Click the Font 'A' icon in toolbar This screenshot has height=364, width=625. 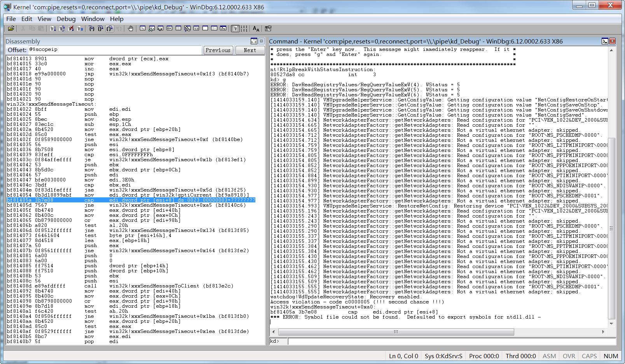[x=256, y=28]
